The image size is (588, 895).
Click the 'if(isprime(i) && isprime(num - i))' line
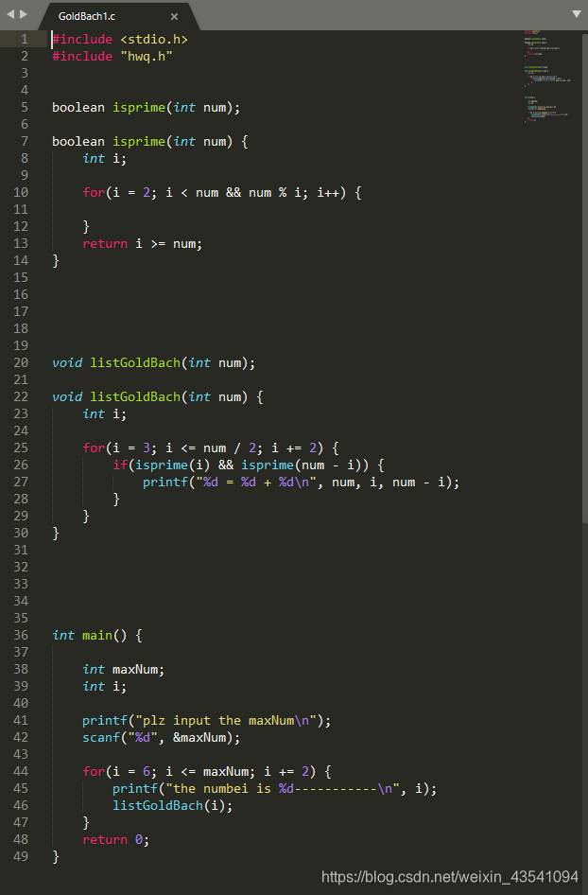pos(248,465)
